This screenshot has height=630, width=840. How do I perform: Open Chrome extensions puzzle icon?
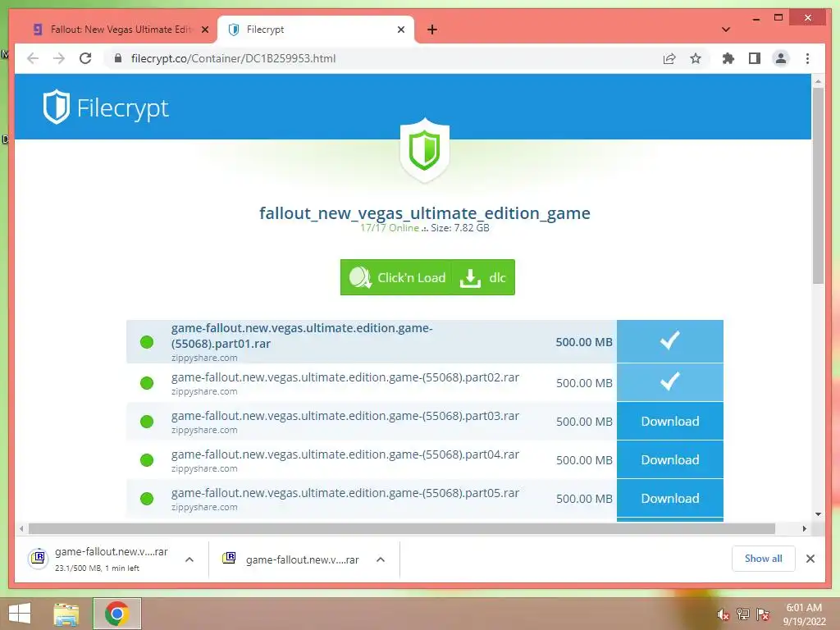728,58
